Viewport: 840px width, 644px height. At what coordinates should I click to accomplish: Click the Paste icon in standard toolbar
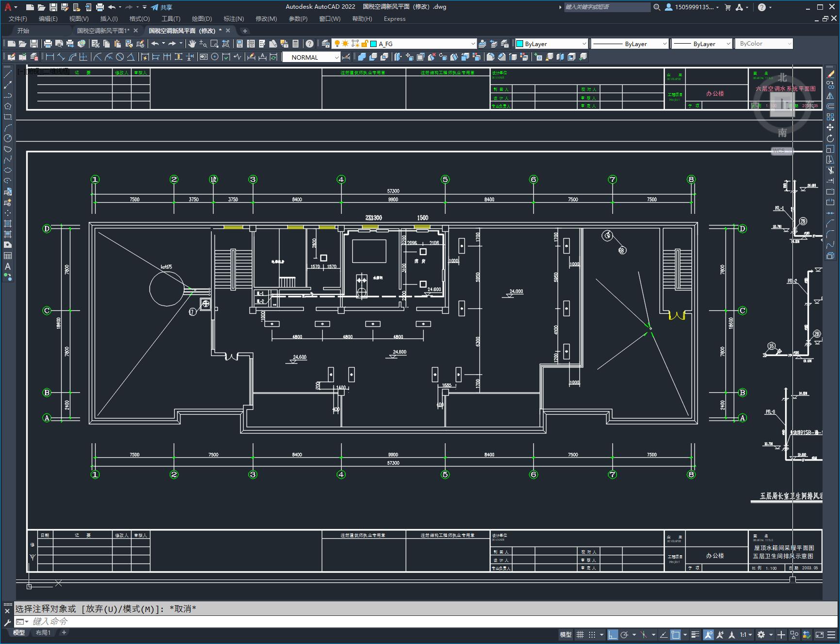(x=117, y=44)
